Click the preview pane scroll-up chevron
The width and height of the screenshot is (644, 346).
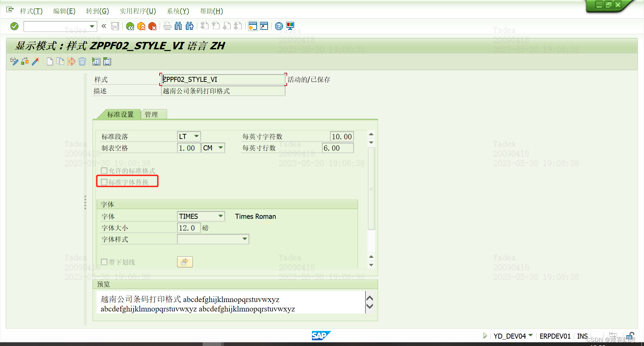(x=370, y=298)
